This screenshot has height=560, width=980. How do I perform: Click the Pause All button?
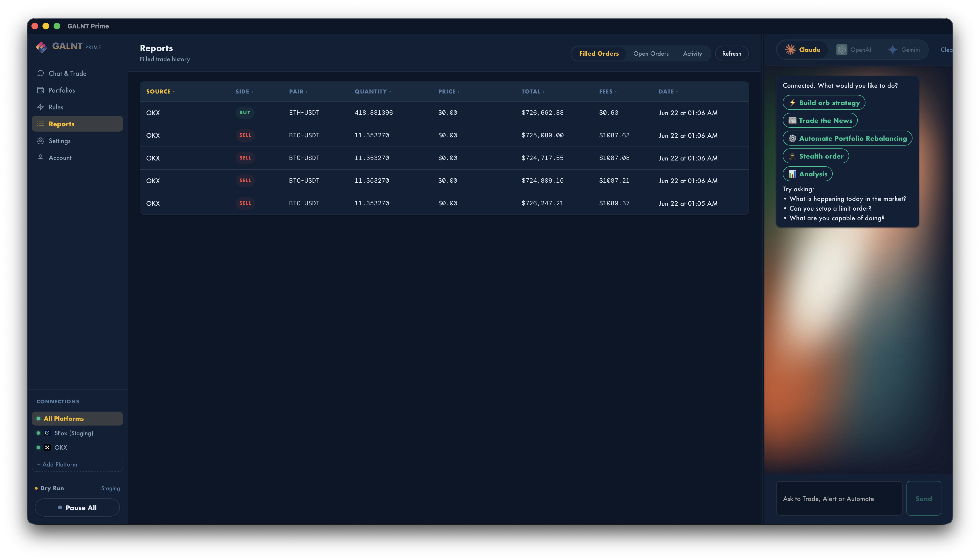(77, 508)
